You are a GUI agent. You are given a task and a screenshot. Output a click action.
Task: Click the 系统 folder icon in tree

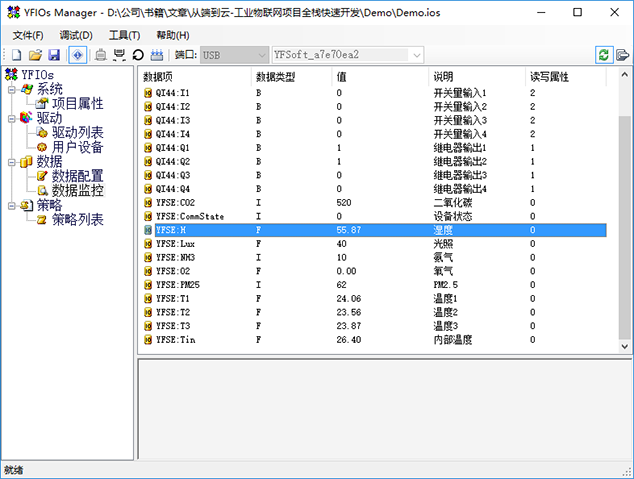tap(27, 89)
